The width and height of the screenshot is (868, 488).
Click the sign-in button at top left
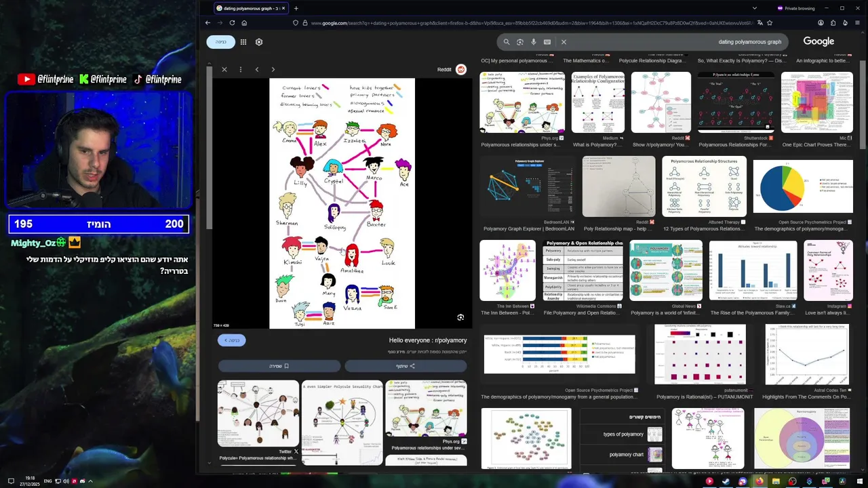point(221,42)
